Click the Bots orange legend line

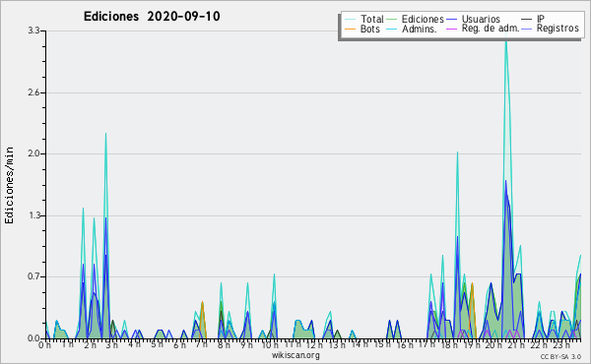point(350,29)
